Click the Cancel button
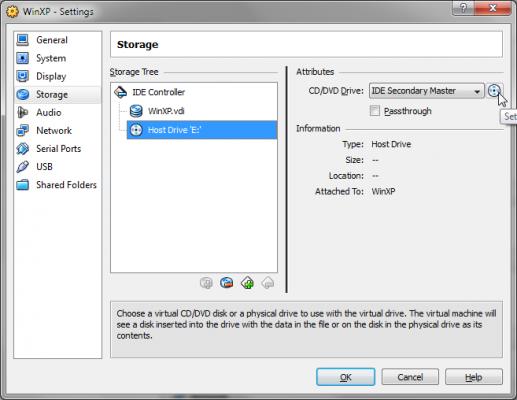 [x=410, y=377]
